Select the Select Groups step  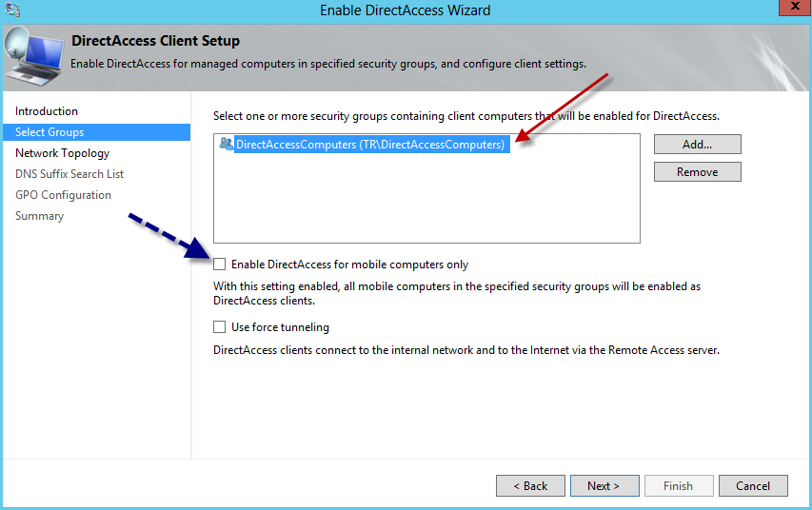pyautogui.click(x=50, y=132)
